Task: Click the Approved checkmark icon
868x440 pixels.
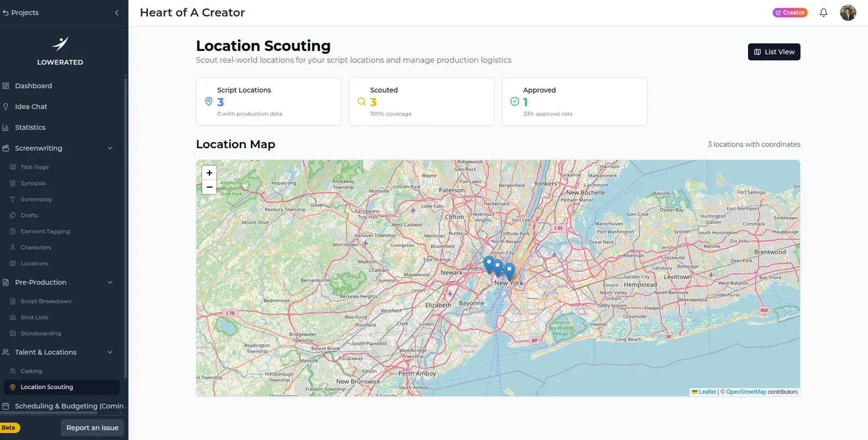Action: coord(515,101)
